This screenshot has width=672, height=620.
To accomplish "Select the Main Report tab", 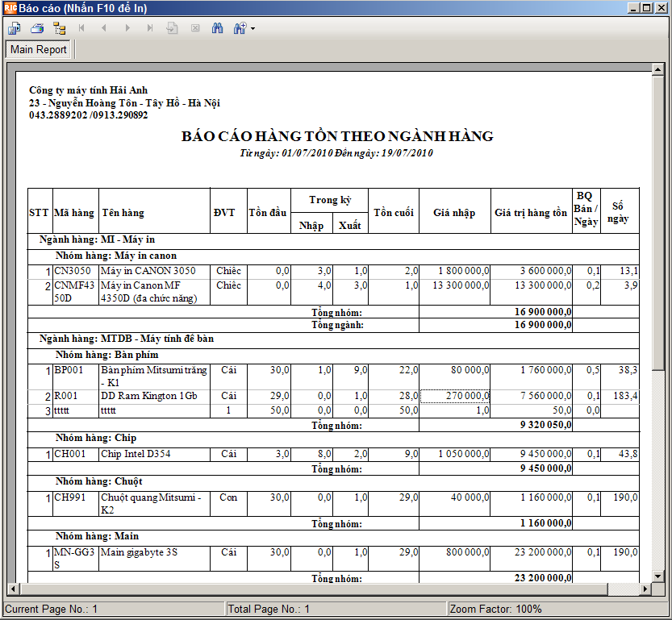I will pos(39,50).
